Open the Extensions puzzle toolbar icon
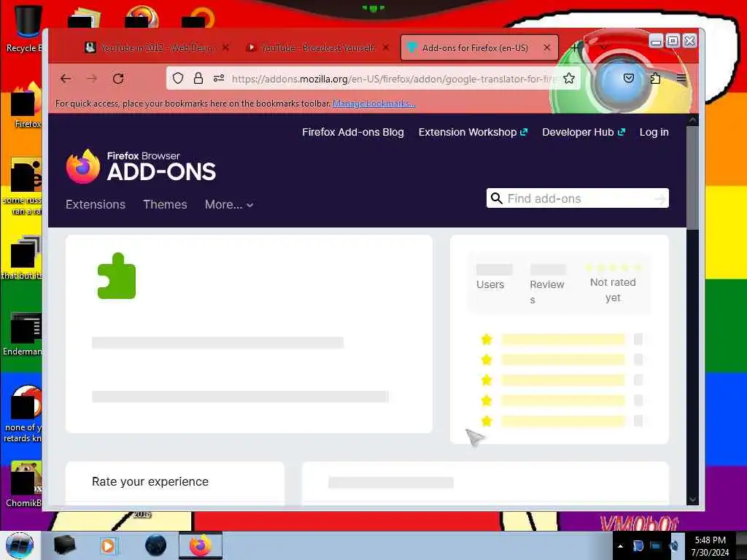Screen dimensions: 747x560 coord(655,78)
